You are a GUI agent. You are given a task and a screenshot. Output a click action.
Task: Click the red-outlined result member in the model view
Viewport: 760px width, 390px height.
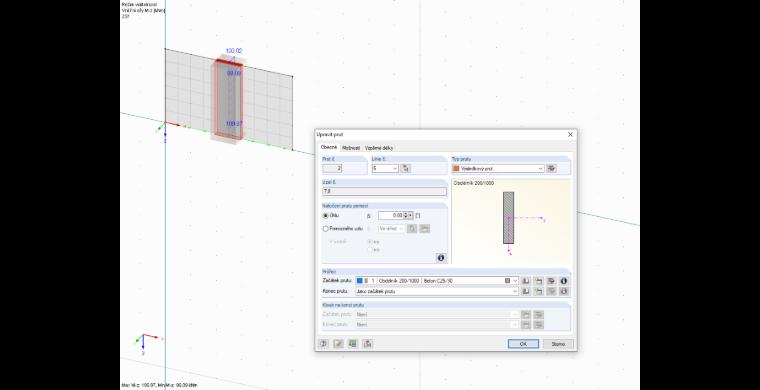pyautogui.click(x=229, y=99)
